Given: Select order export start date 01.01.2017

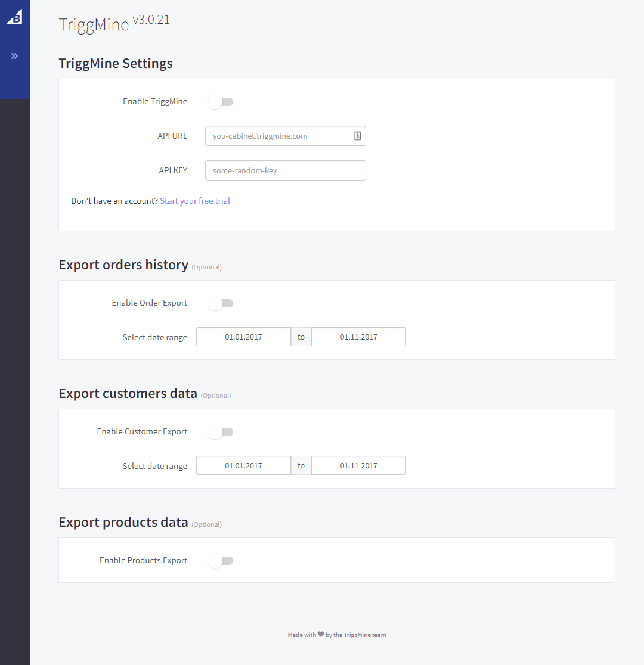Looking at the screenshot, I should [244, 337].
